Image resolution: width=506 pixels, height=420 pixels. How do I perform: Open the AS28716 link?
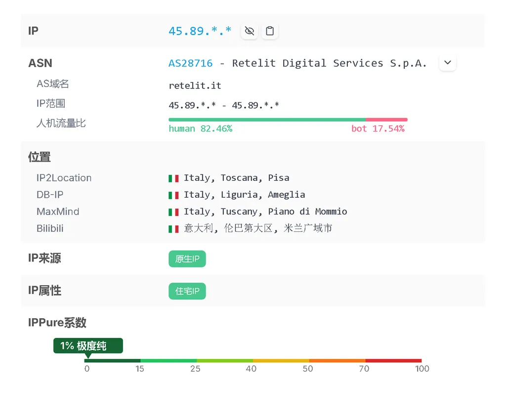pyautogui.click(x=191, y=63)
